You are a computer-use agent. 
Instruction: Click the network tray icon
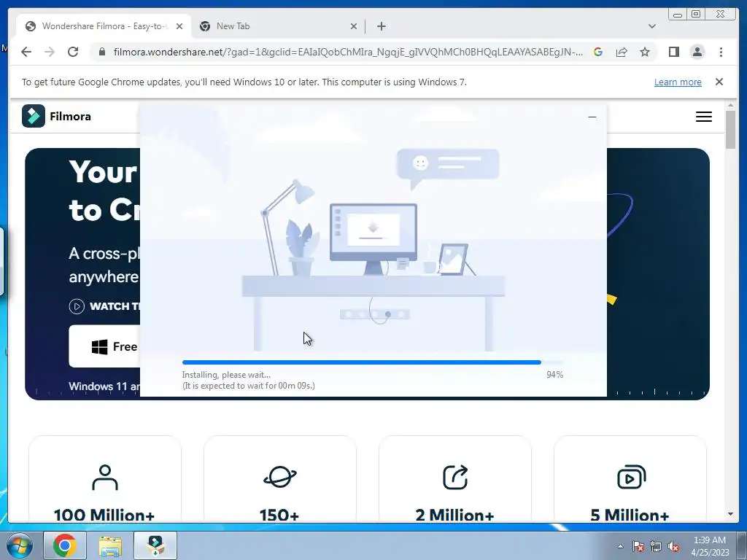point(656,546)
